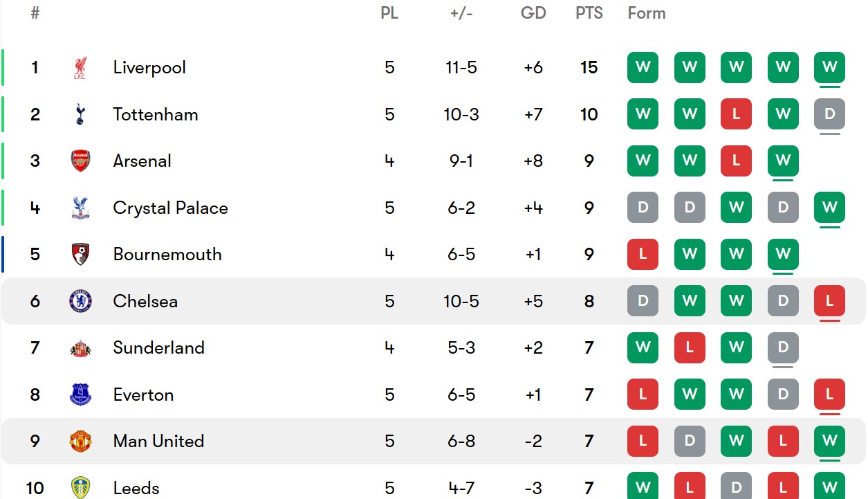The height and width of the screenshot is (499, 868).
Task: Click the Chelsea club crest
Action: pyautogui.click(x=80, y=301)
